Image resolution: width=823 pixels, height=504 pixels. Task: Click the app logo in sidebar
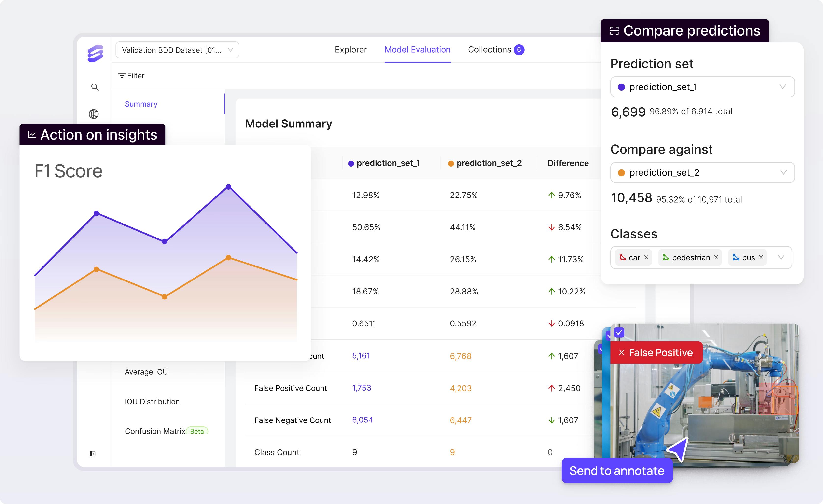tap(96, 54)
